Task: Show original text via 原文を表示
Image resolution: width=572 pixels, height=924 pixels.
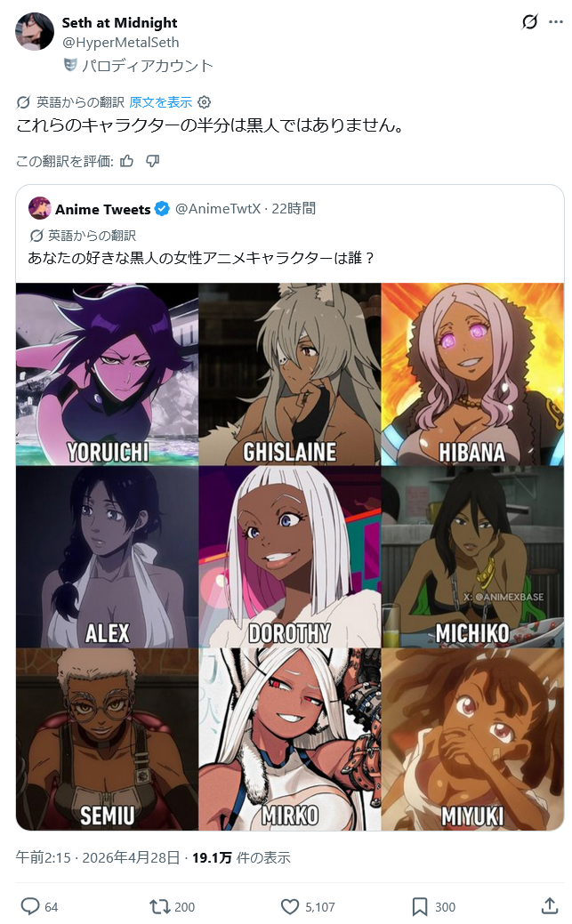Action: pos(160,102)
